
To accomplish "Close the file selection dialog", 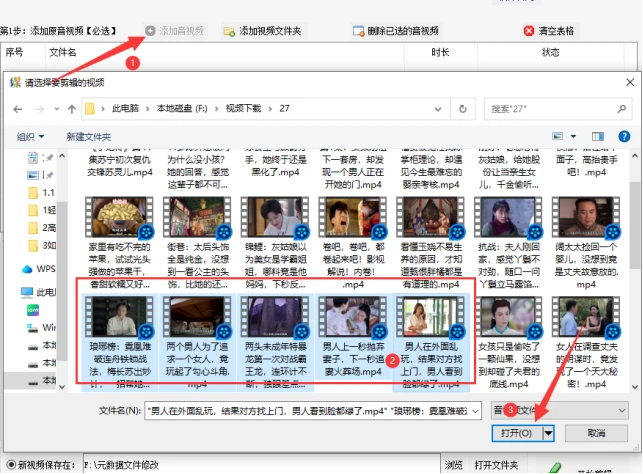I will tap(630, 82).
